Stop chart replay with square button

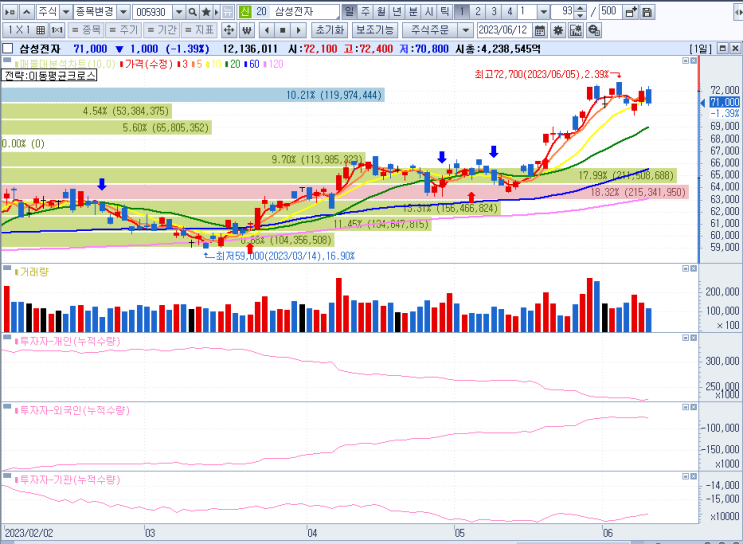point(282,30)
